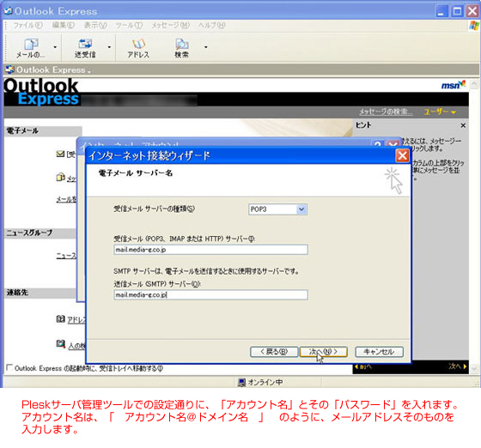Close the インターネット接続ウィザード dialog
The height and width of the screenshot is (448, 481).
tap(402, 155)
